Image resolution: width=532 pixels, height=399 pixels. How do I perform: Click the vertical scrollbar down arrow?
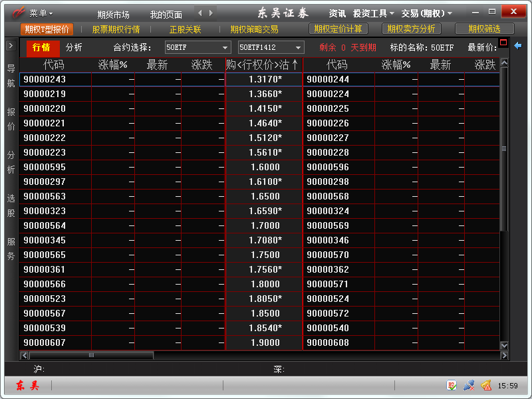(504, 345)
